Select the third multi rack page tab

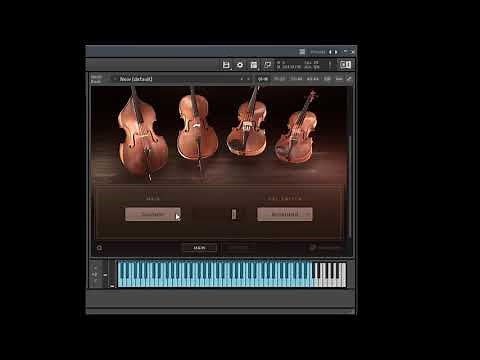[296, 79]
